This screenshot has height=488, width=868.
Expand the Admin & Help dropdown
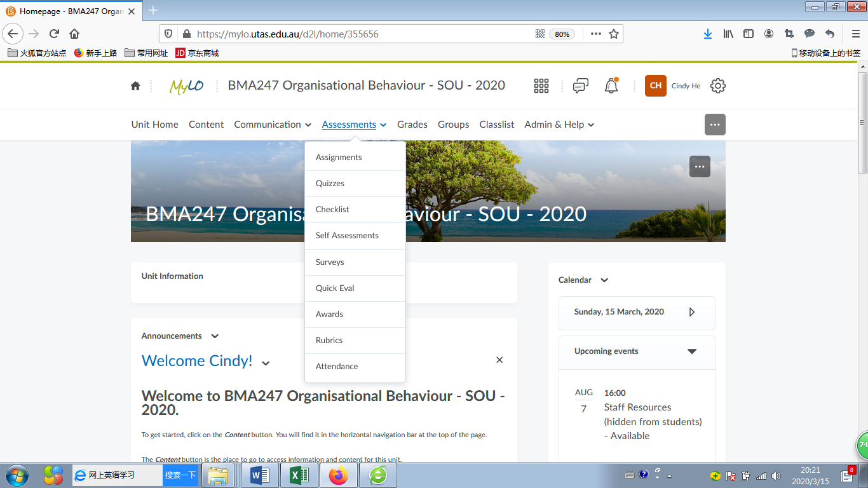(x=559, y=125)
